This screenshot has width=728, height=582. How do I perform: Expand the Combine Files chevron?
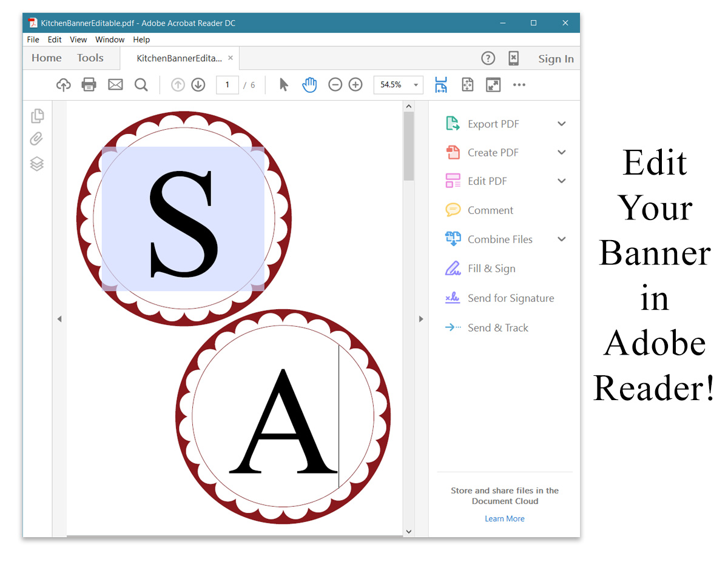pos(562,239)
